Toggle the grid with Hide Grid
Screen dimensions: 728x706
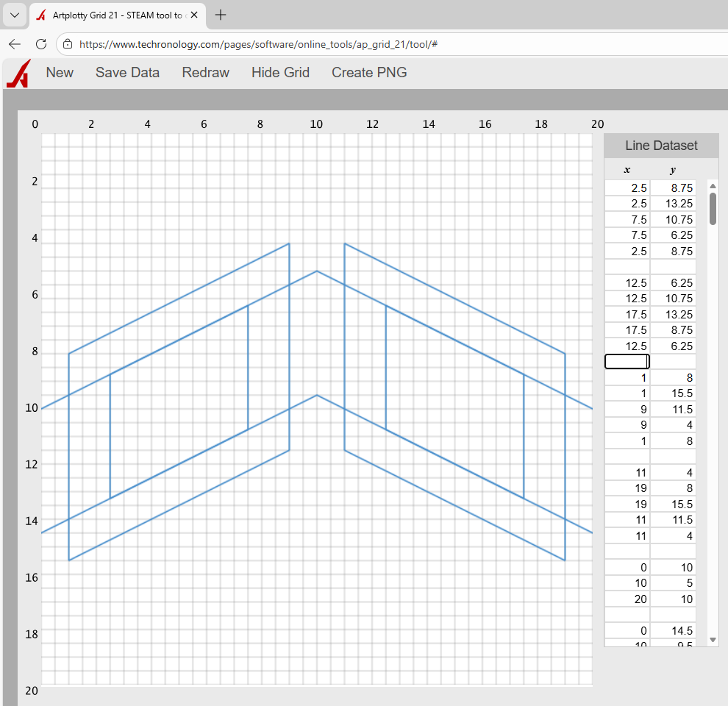[280, 72]
